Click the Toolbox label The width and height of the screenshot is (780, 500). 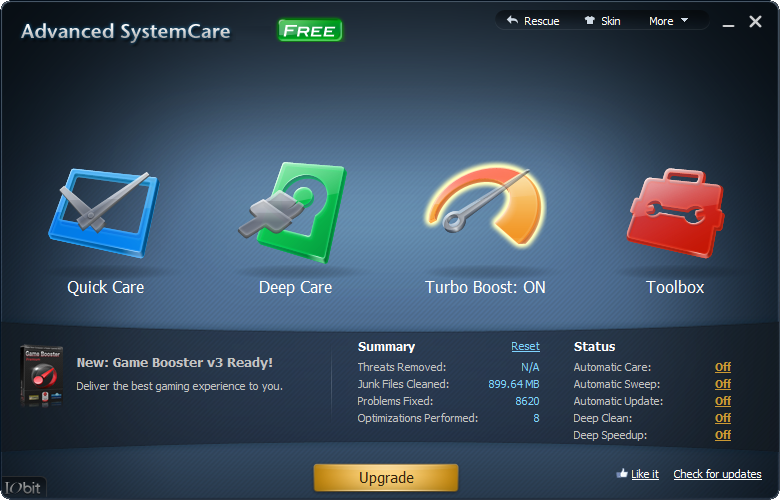(x=675, y=288)
